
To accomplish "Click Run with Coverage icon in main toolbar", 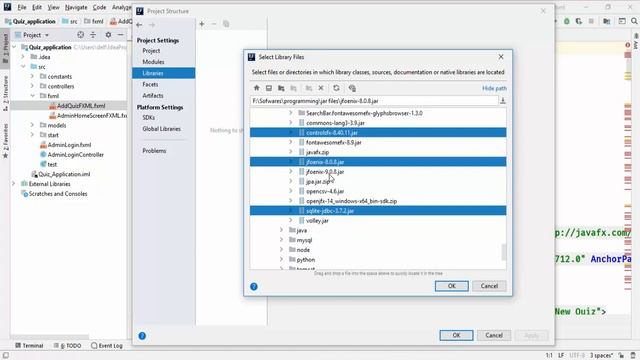I will [x=579, y=21].
